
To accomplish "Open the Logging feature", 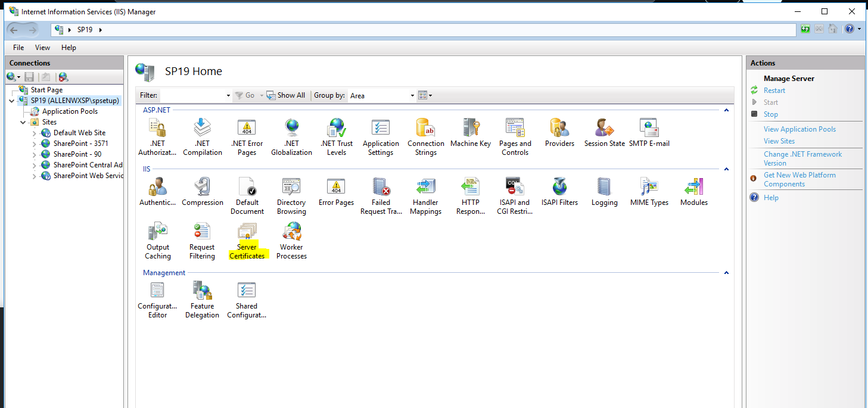I will point(605,192).
